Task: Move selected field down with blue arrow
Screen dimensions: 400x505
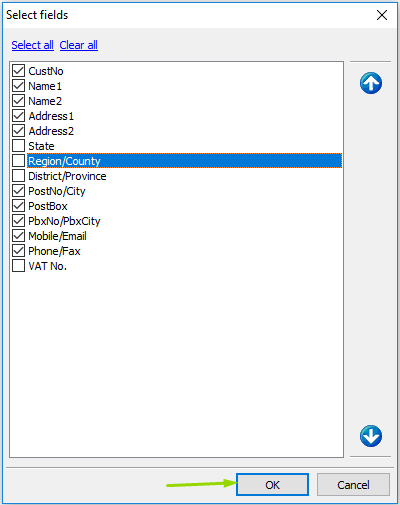Action: 371,436
